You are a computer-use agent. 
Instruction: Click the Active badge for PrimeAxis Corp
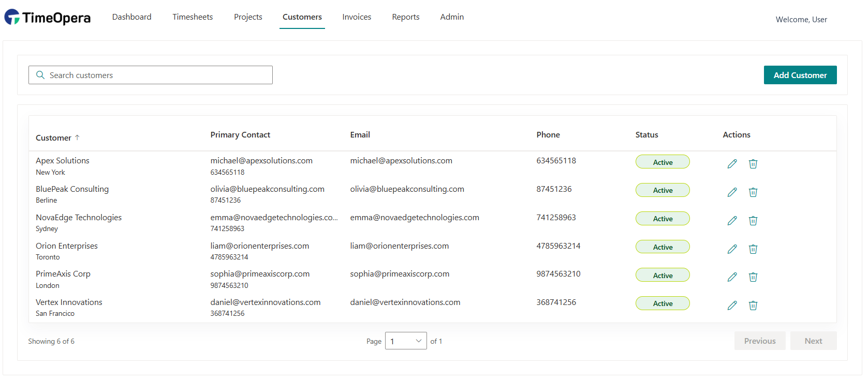point(663,275)
